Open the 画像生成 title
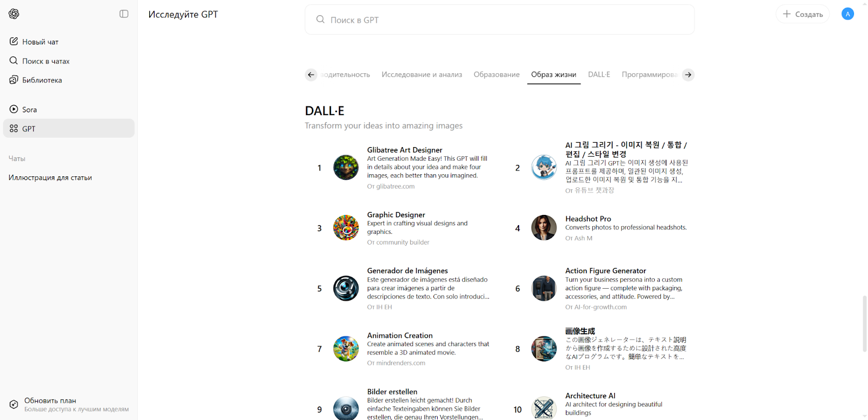868x420 pixels. point(580,331)
